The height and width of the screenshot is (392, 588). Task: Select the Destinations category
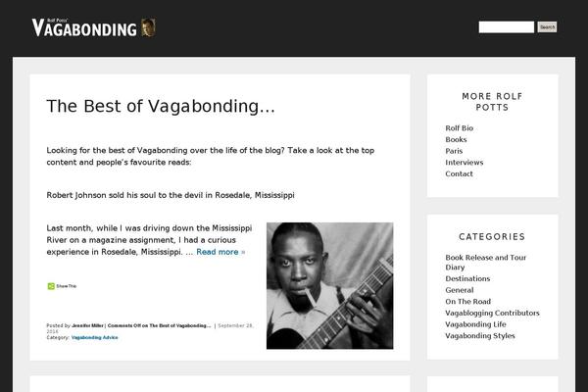[467, 278]
